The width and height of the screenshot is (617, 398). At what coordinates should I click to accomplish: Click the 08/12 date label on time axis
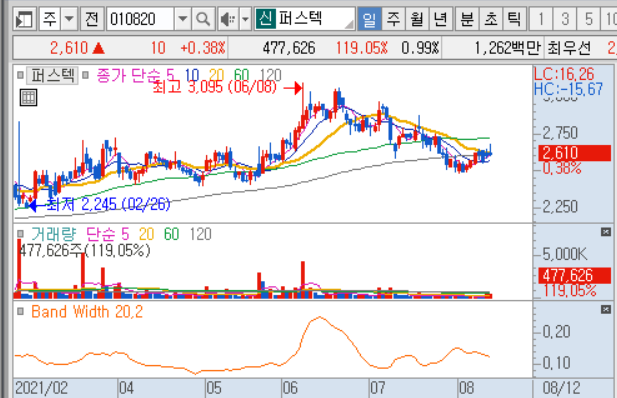tap(562, 388)
